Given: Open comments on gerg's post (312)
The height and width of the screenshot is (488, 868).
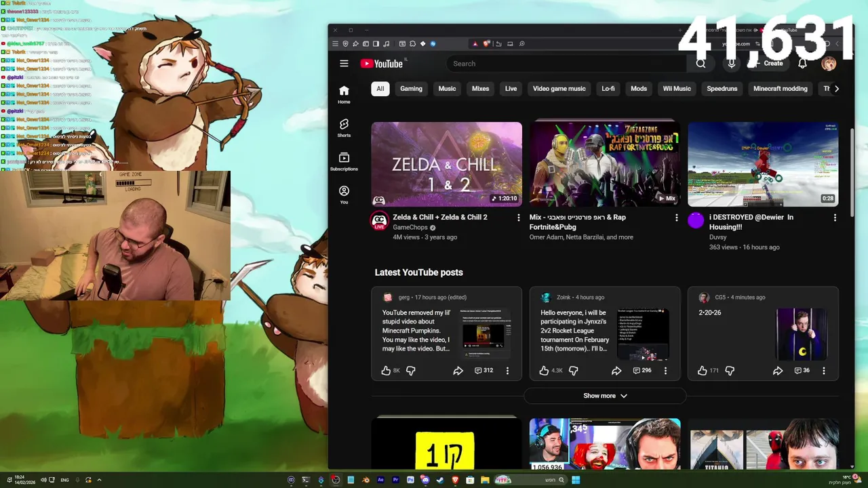Looking at the screenshot, I should coord(484,371).
